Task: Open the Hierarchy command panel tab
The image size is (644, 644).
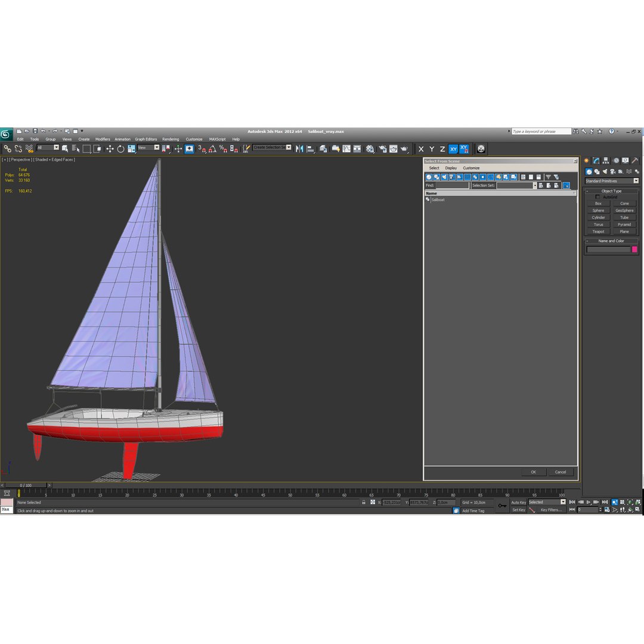Action: click(606, 160)
